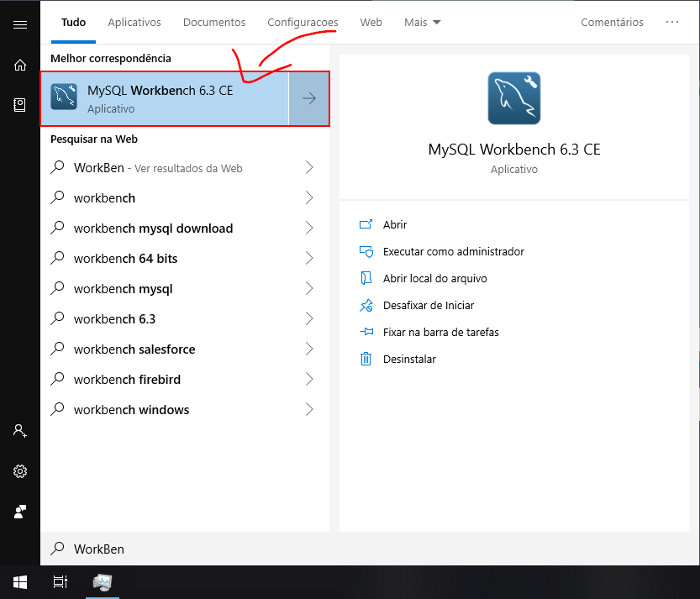
Task: Click the shield icon for Executar como administrador
Action: click(x=366, y=252)
